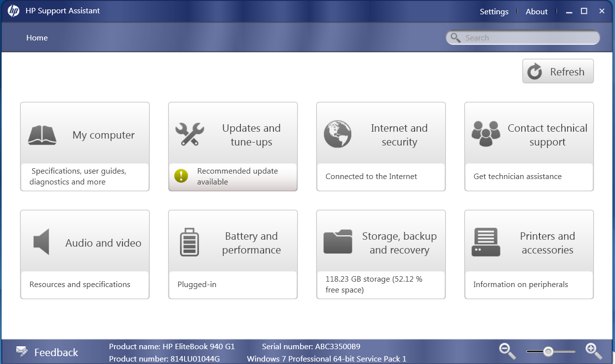Click 'Information on peripherals' text

(521, 285)
